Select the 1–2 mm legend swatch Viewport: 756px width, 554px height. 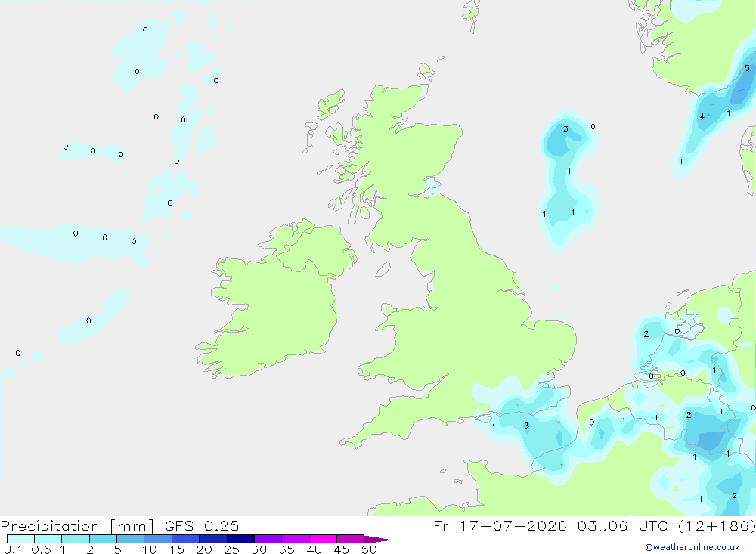click(x=76, y=539)
